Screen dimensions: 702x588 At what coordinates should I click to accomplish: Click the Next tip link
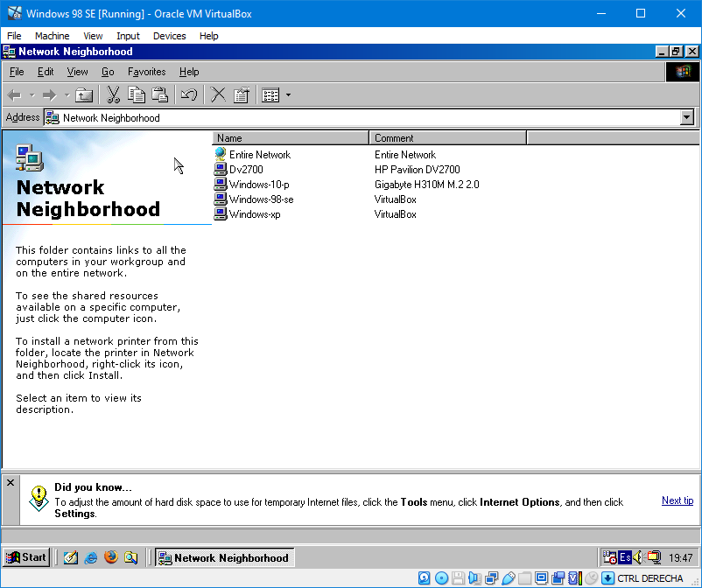[677, 500]
